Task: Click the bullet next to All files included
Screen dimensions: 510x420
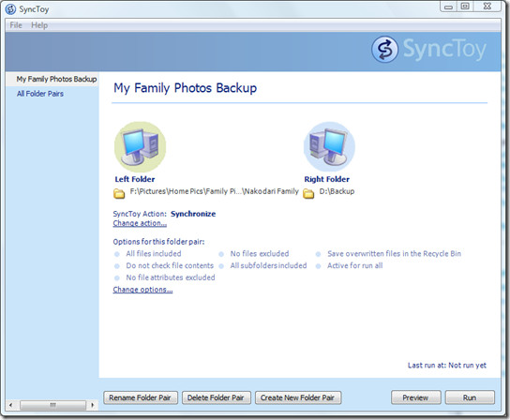Action: point(117,254)
